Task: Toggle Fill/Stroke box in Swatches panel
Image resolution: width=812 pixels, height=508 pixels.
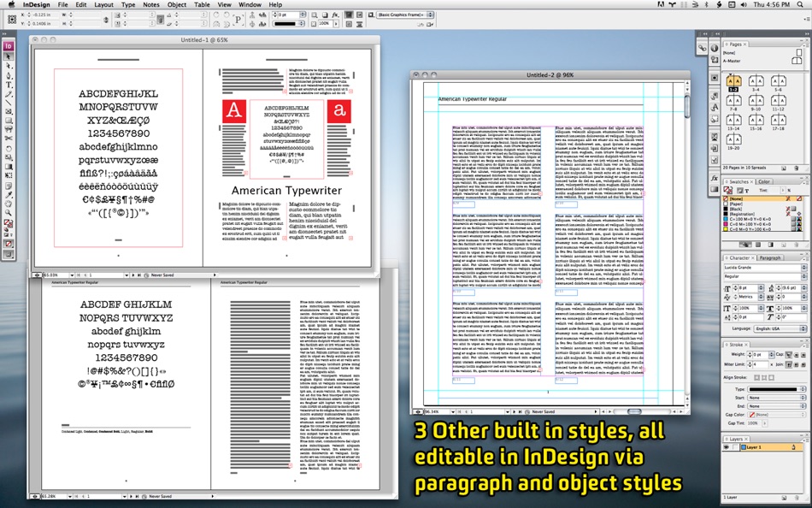Action: click(x=727, y=190)
